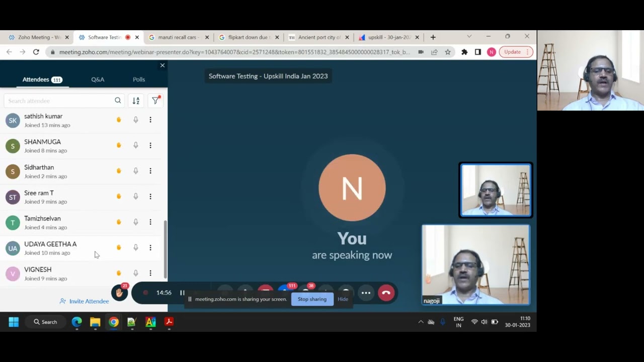
Task: Click raised hand icon for VIGNESH
Action: click(119, 273)
